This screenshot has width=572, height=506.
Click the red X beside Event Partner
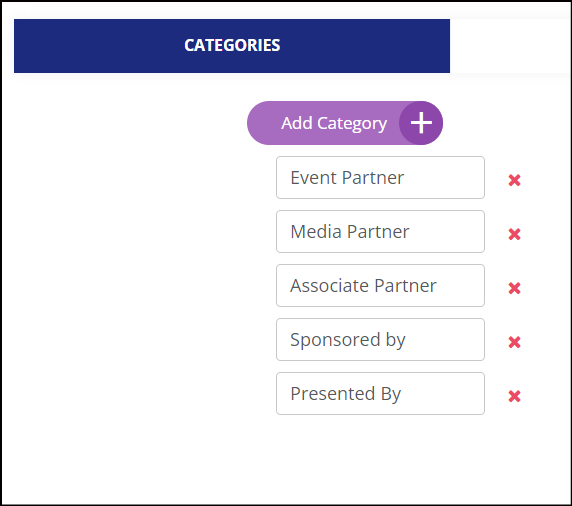click(x=514, y=180)
